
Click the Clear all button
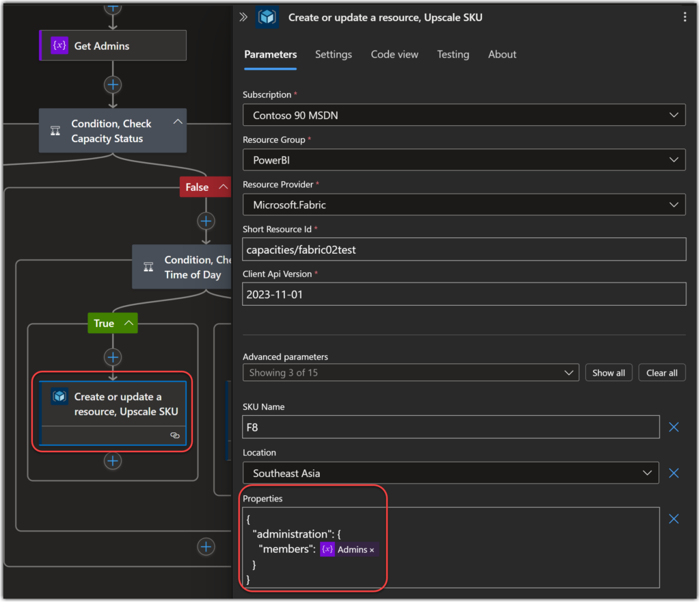pos(662,372)
